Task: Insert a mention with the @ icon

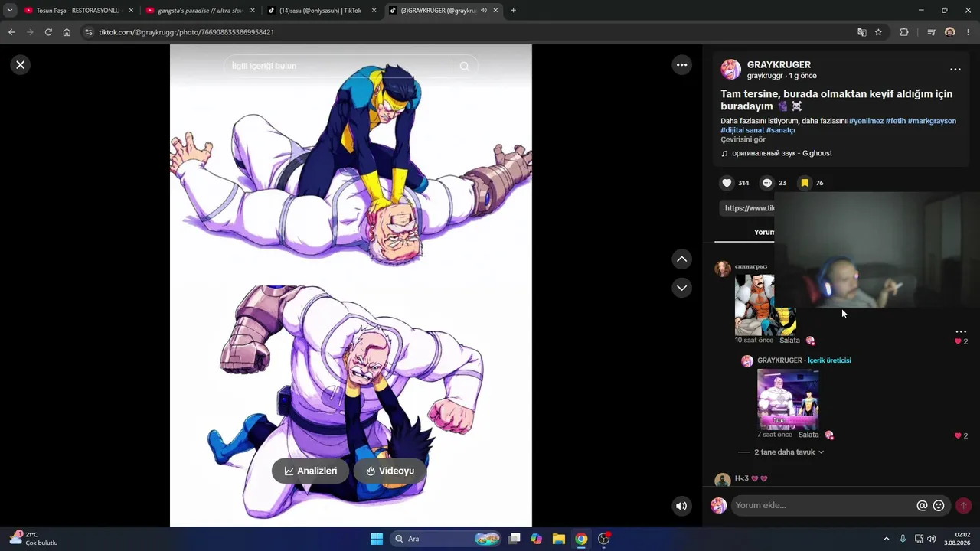Action: (x=922, y=506)
